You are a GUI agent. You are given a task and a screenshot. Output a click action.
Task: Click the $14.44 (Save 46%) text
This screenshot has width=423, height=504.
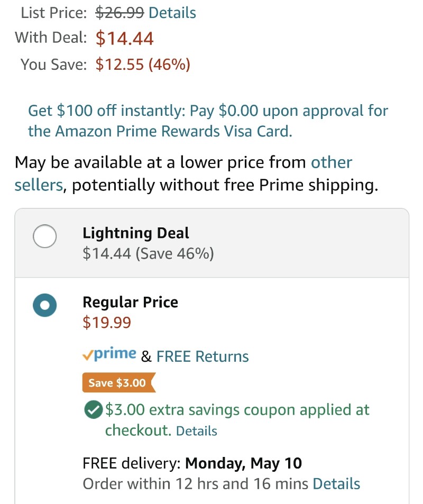point(148,254)
